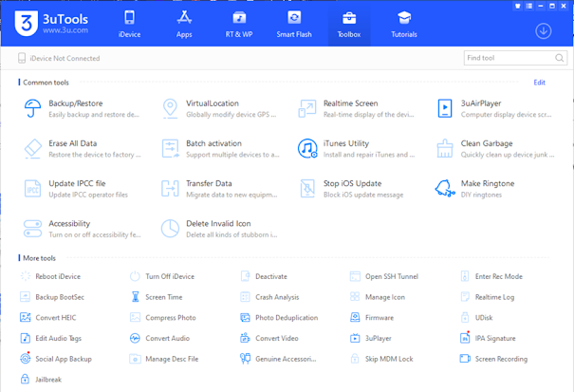Open IPA Signature icon
This screenshot has width=574, height=392.
coord(465,337)
